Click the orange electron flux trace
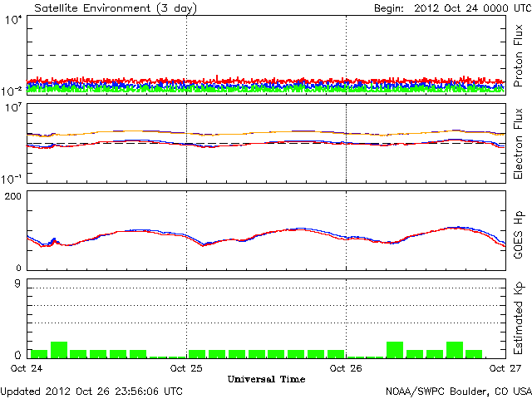532x399 pixels. coord(266,132)
